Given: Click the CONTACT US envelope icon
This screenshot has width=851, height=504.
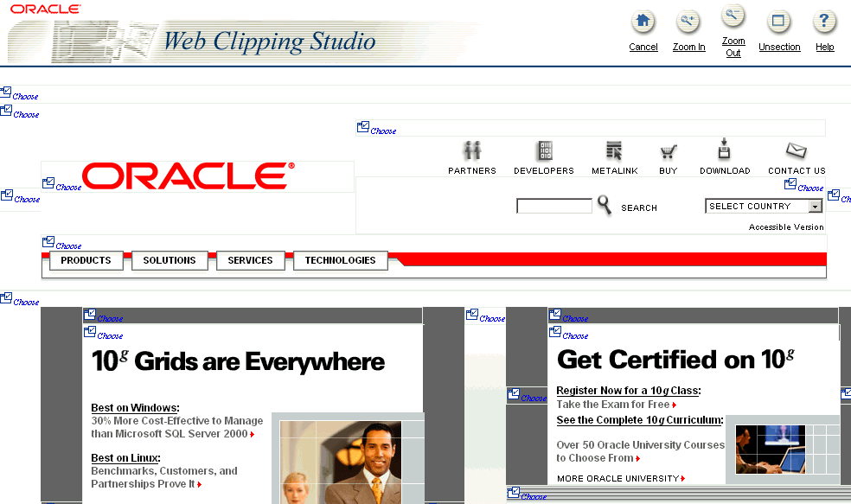Looking at the screenshot, I should pyautogui.click(x=795, y=151).
